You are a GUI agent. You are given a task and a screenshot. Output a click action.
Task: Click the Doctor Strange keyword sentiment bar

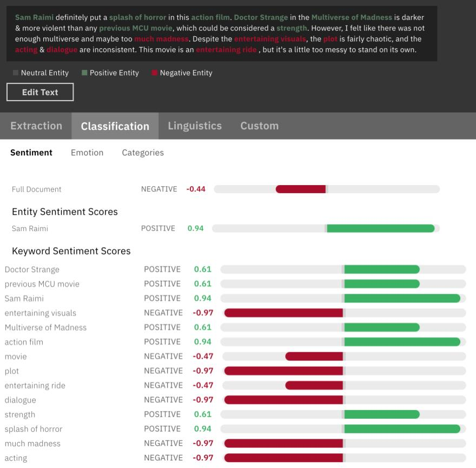[343, 269]
